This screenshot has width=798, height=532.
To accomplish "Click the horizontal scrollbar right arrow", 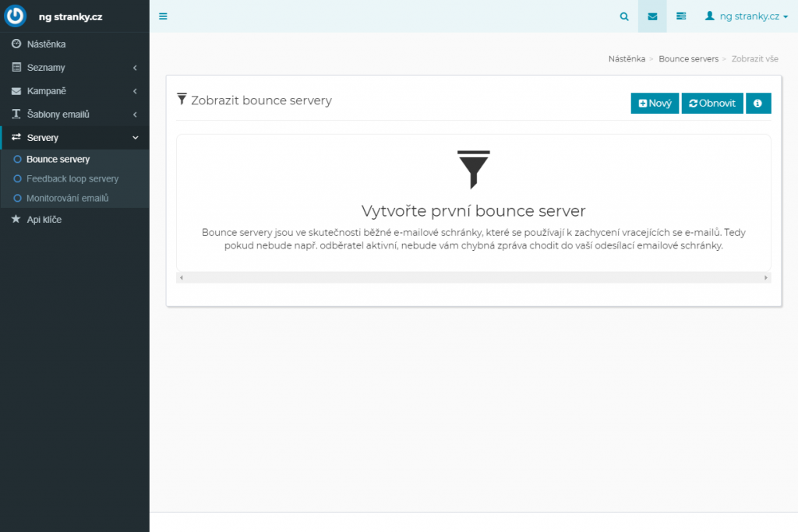I will point(765,277).
